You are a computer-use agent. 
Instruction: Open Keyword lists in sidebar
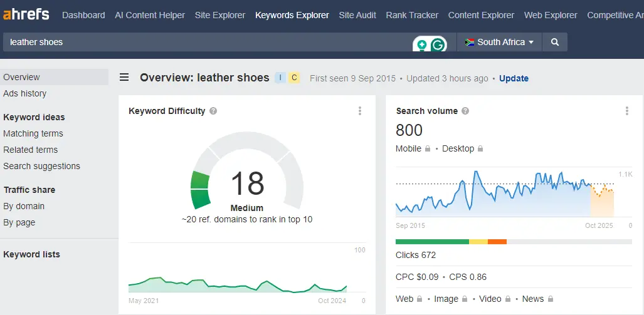point(31,254)
